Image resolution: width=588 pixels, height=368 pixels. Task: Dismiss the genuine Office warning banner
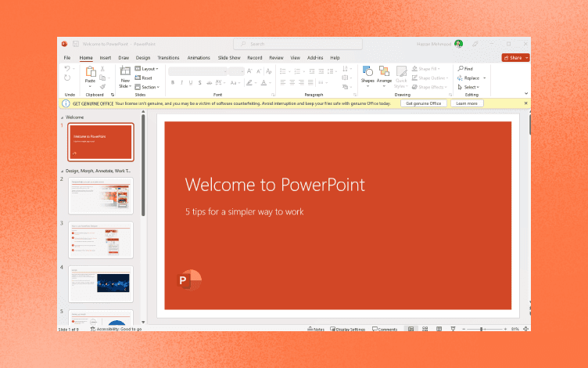click(x=525, y=103)
